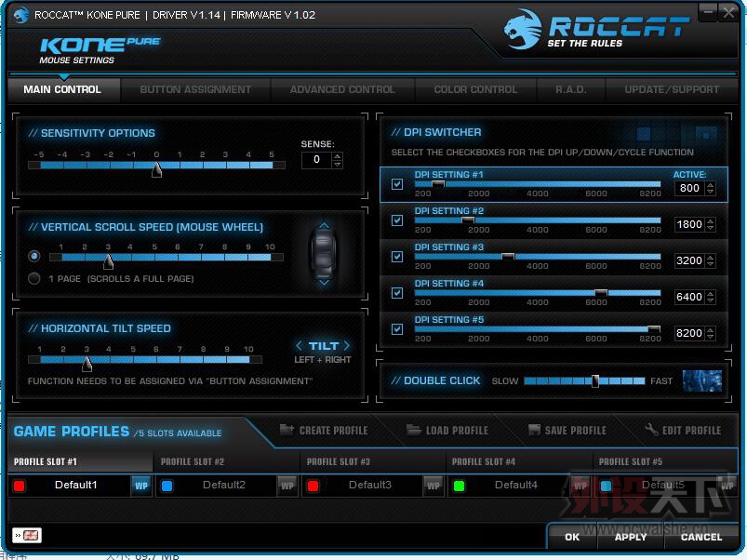Image resolution: width=747 pixels, height=560 pixels.
Task: Click the double click test picture
Action: point(702,381)
